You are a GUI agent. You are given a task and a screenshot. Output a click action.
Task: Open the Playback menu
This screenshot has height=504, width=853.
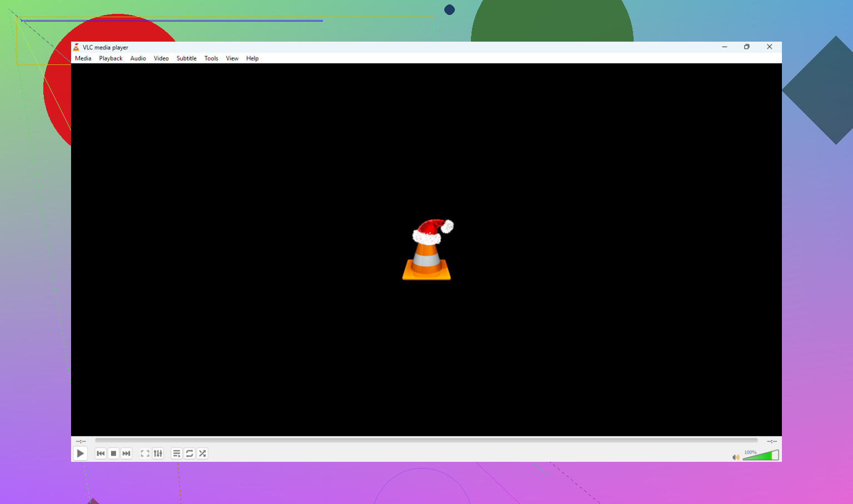coord(111,58)
